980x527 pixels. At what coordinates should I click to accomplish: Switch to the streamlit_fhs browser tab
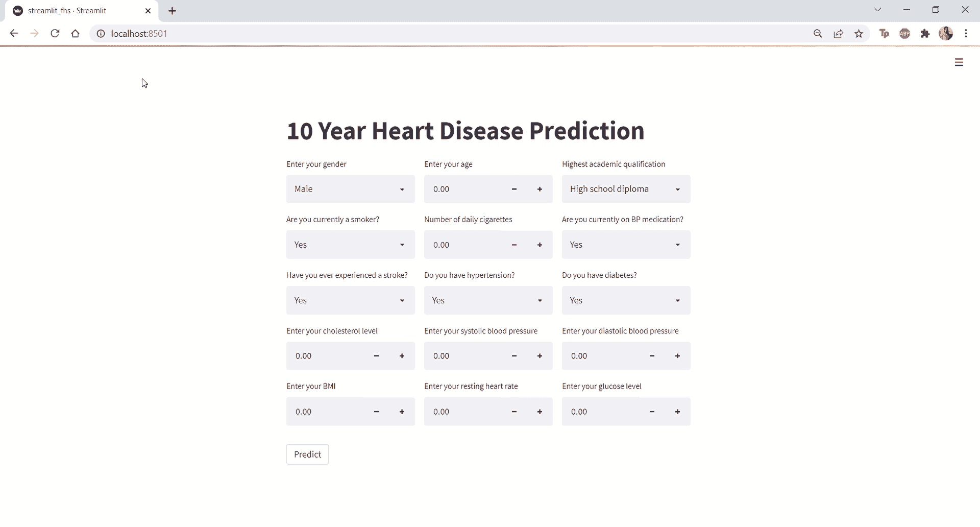(77, 11)
